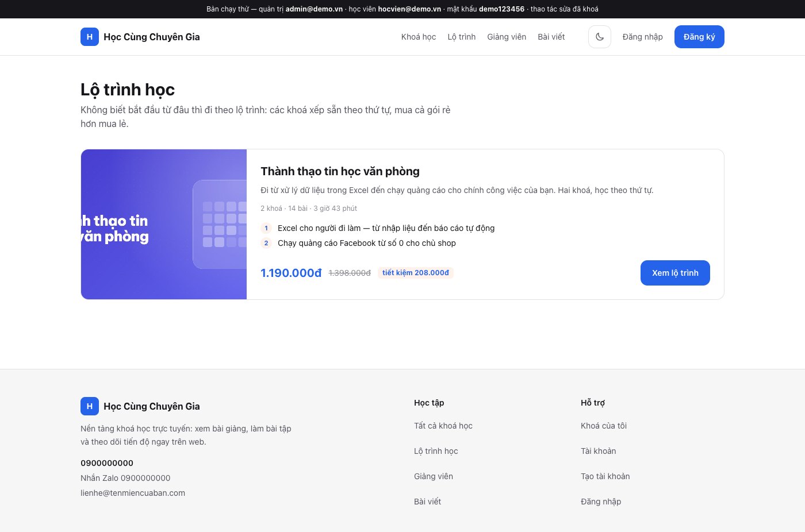This screenshot has height=532, width=805.
Task: Click the 2 khoá · 14 bài summary
Action: 309,209
